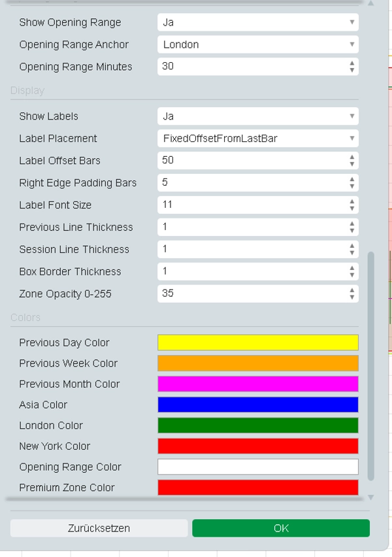This screenshot has width=392, height=557.
Task: Decrease Box Border Thickness value
Action: [x=352, y=275]
